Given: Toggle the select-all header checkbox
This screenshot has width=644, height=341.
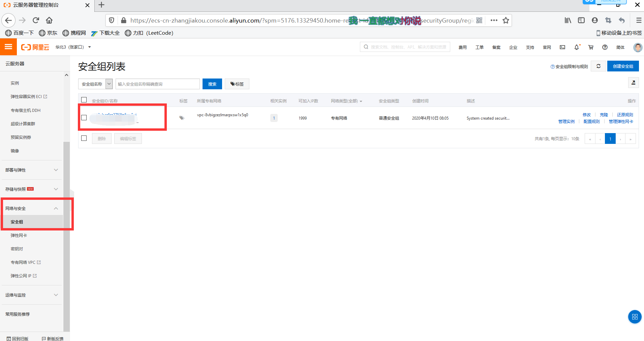Looking at the screenshot, I should coord(84,100).
